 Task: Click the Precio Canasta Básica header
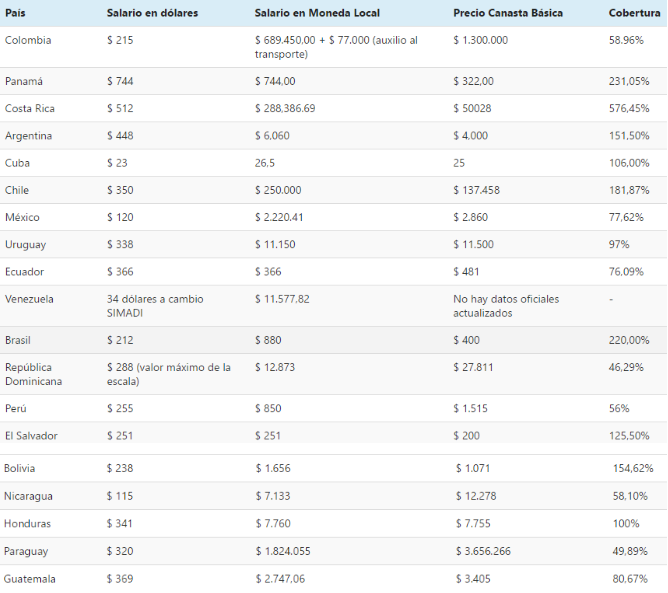[x=507, y=13]
